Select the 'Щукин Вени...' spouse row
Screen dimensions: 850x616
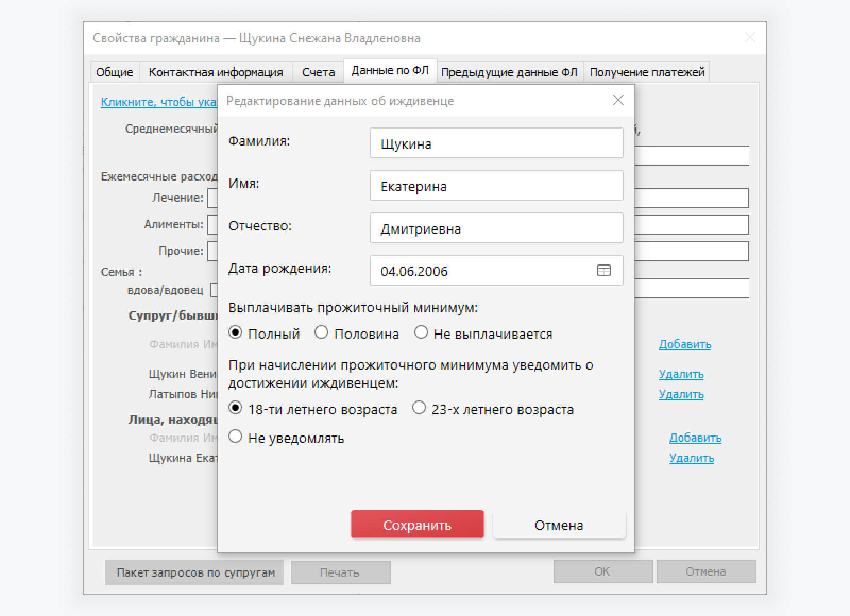click(183, 374)
